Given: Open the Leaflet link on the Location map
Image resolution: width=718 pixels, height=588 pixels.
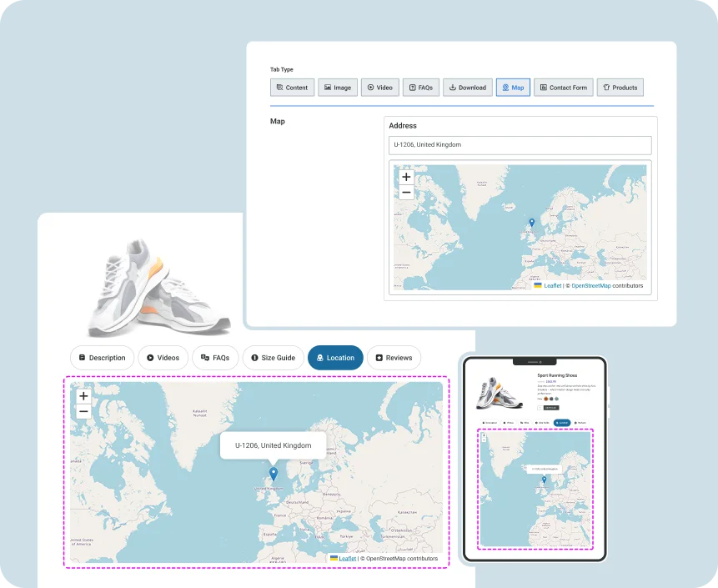Looking at the screenshot, I should click(x=347, y=558).
